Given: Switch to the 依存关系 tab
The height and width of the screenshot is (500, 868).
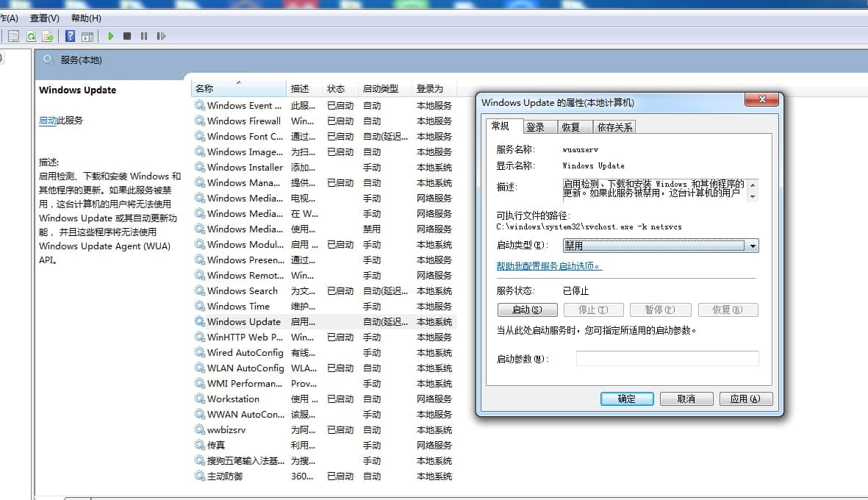Looking at the screenshot, I should 614,127.
